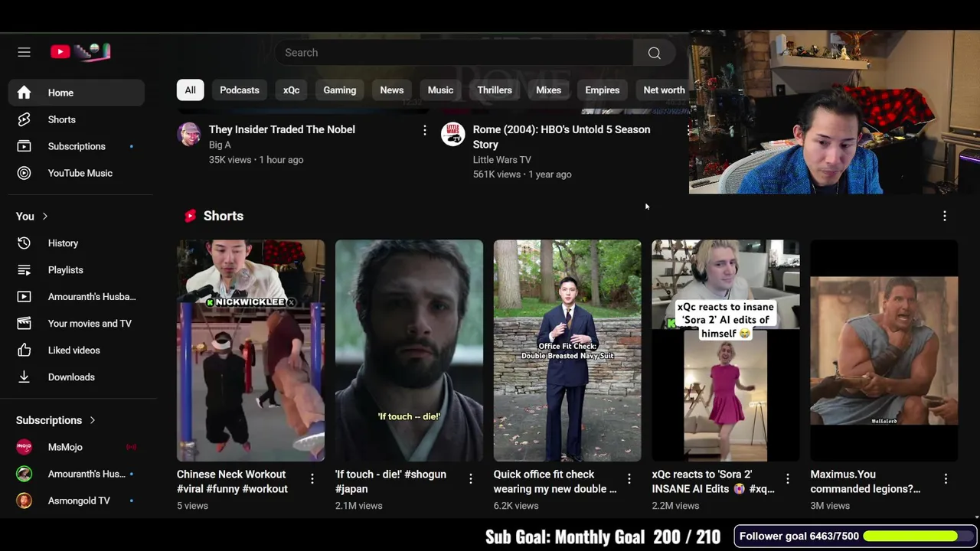Open Big A channel name link
The image size is (980, 551).
click(x=220, y=145)
